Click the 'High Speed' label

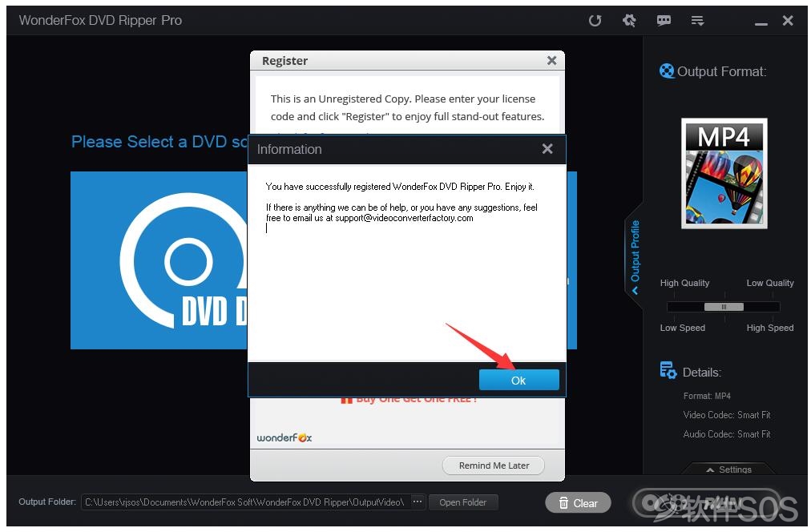[x=769, y=327]
